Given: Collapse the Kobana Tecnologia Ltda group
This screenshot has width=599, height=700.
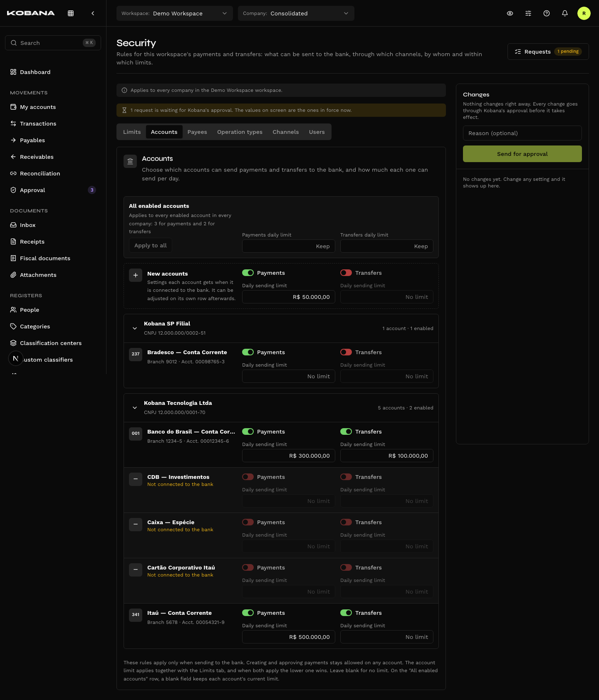Looking at the screenshot, I should pyautogui.click(x=135, y=408).
